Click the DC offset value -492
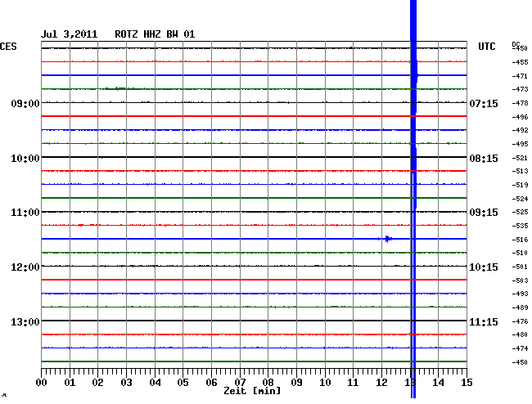This screenshot has width=532, height=404. pos(520,130)
